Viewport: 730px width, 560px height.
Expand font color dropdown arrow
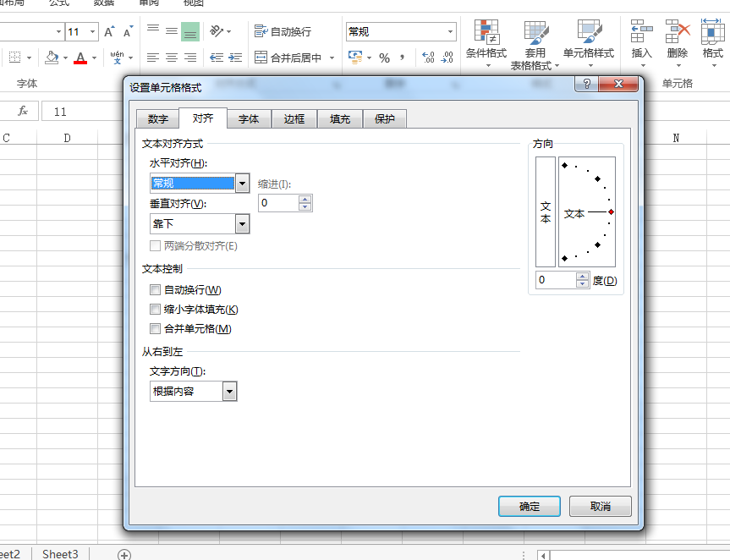(95, 58)
